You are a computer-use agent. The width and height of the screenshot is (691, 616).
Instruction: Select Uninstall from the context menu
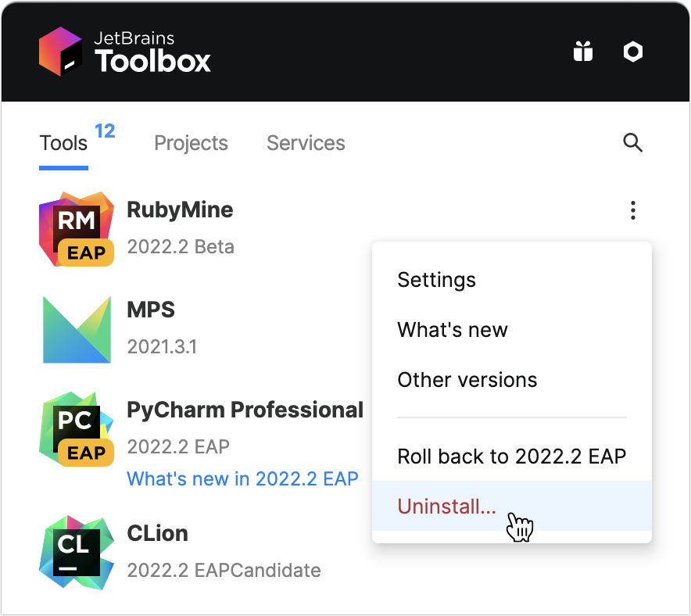point(446,506)
